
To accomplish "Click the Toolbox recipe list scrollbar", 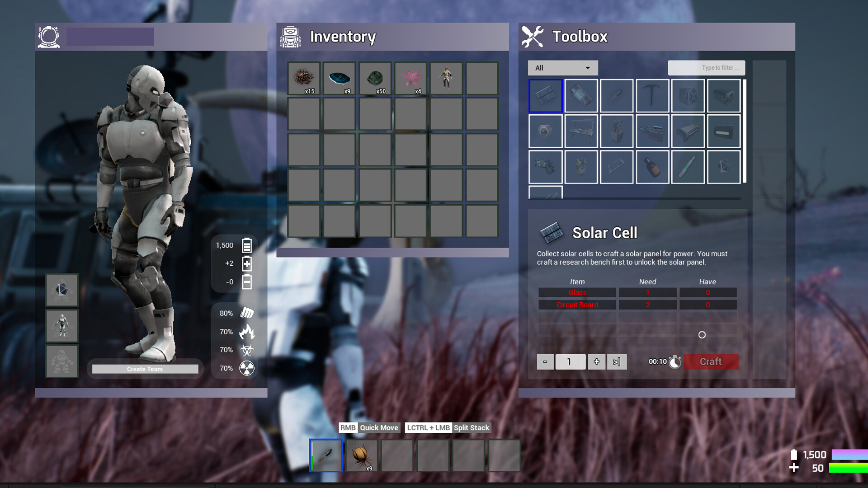I will pyautogui.click(x=745, y=131).
